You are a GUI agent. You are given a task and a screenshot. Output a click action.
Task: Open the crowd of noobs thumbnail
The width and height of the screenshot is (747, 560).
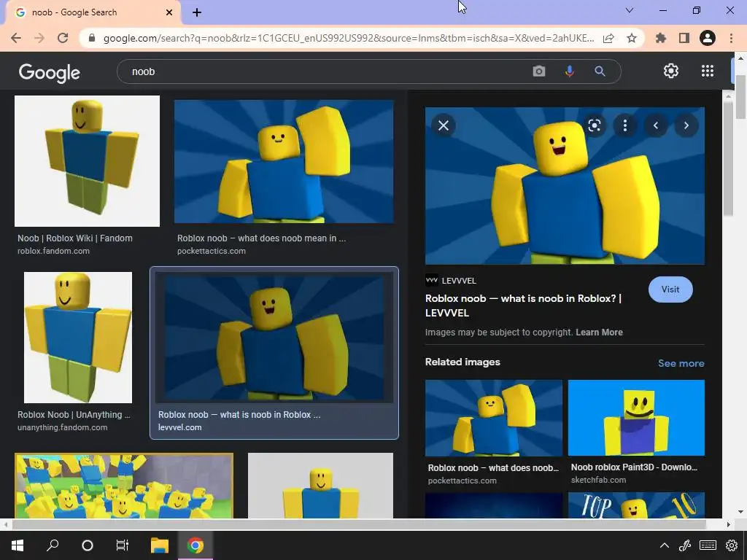[124, 486]
